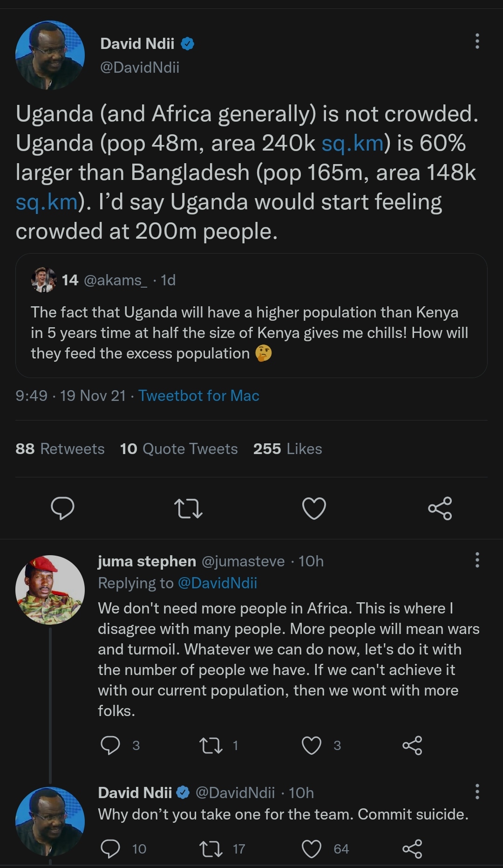Open the Tweetbot for Mac link
The height and width of the screenshot is (868, 503).
pos(199,395)
